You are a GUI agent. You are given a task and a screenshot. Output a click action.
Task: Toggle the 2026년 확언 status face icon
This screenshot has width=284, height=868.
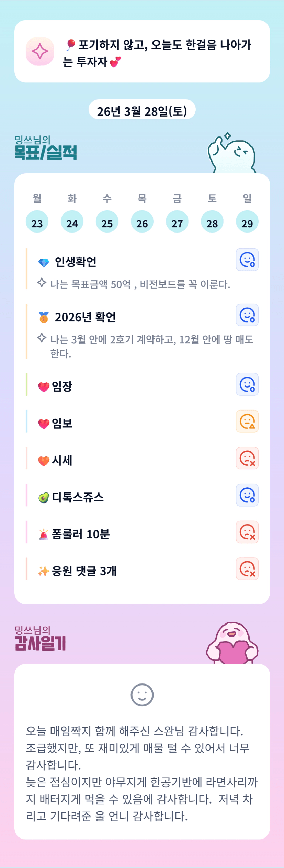pyautogui.click(x=247, y=315)
